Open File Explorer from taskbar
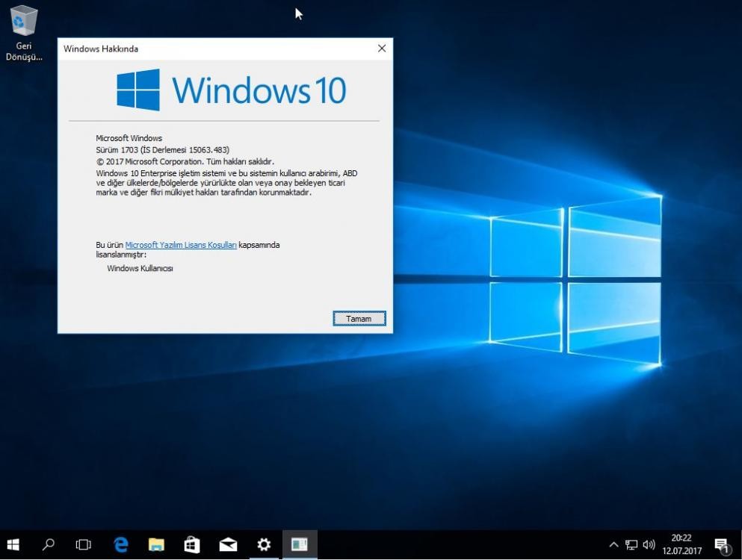This screenshot has height=560, width=742. click(x=156, y=545)
